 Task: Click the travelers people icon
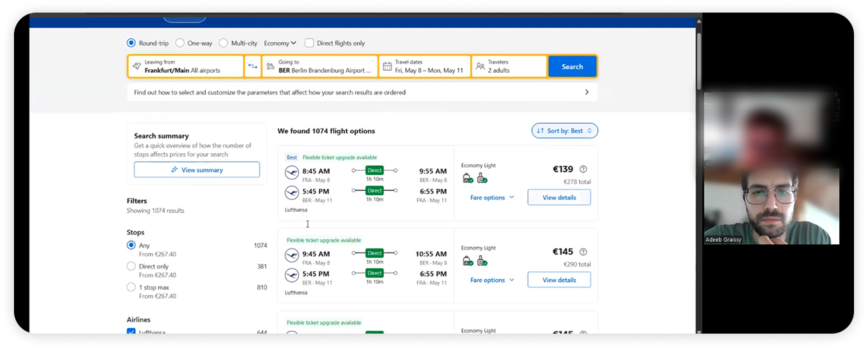pyautogui.click(x=480, y=66)
